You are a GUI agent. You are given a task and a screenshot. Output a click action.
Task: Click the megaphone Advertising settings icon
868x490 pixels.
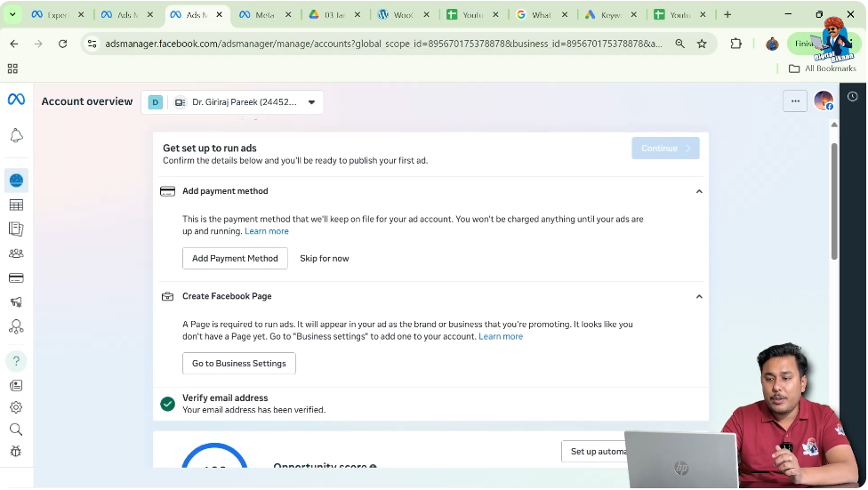[x=16, y=302]
